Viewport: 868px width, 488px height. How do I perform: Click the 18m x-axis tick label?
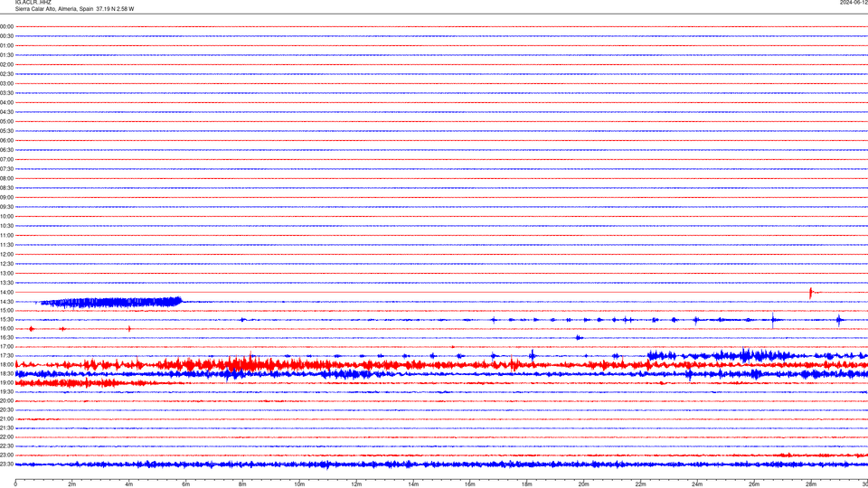tap(526, 484)
